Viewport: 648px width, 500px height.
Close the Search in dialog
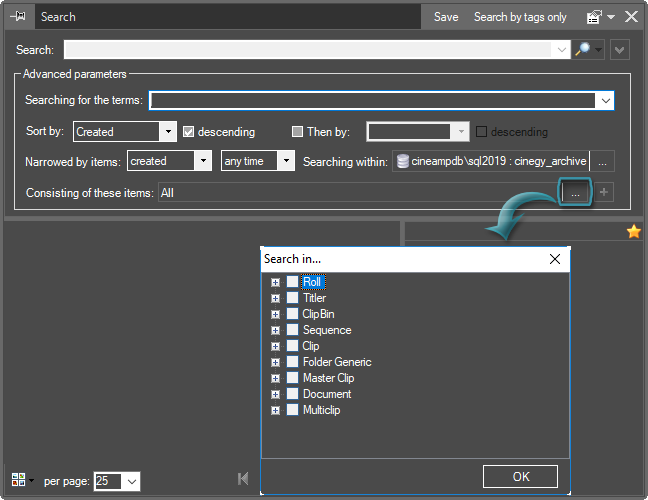click(555, 259)
